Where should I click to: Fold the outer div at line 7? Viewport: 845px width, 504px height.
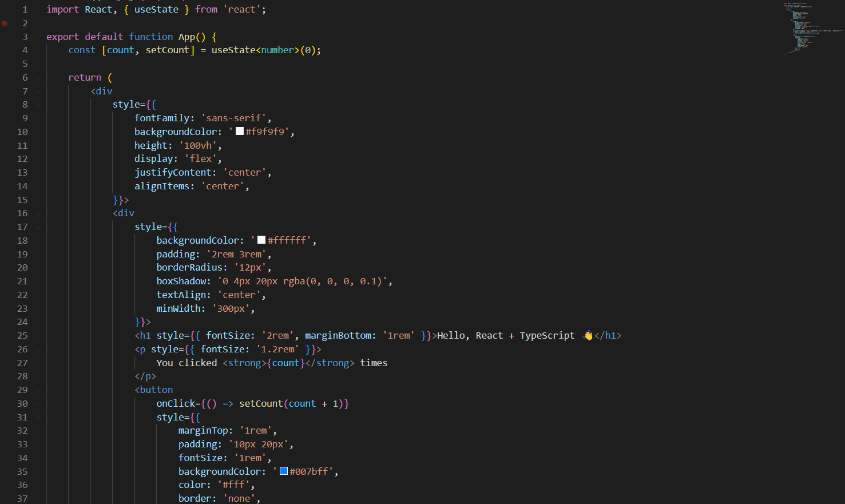tap(38, 91)
